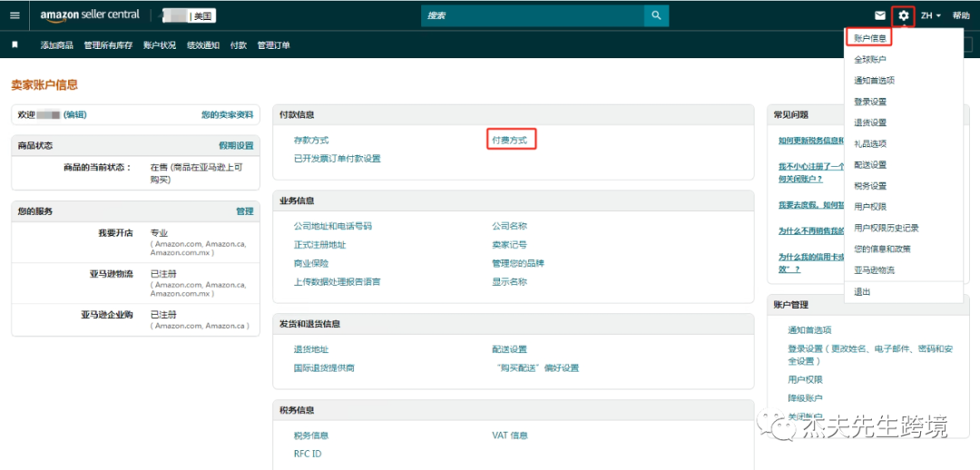Open the 商业保险 link
This screenshot has width=980, height=470.
311,263
